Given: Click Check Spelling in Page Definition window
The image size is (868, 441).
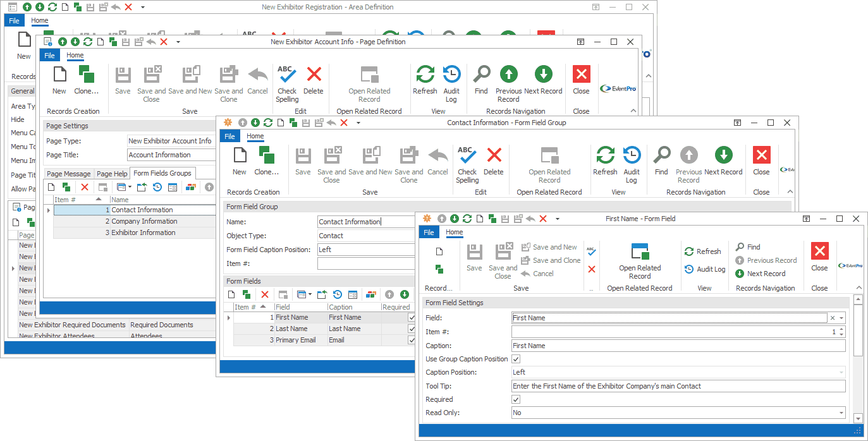Looking at the screenshot, I should 287,83.
